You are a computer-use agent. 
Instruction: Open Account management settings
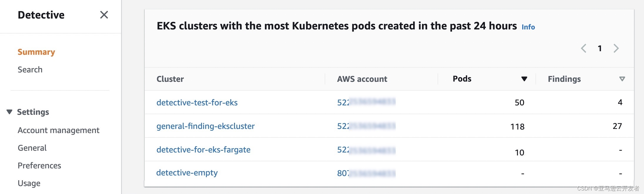click(x=59, y=130)
